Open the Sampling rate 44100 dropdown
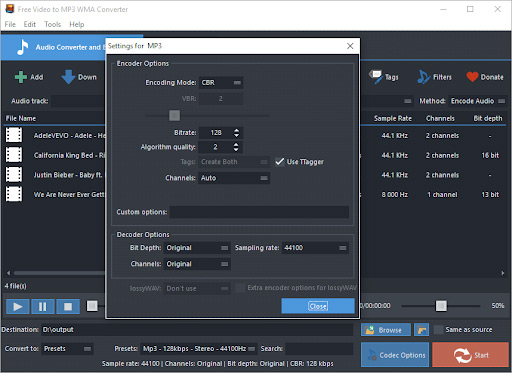This screenshot has width=512, height=373. click(315, 248)
